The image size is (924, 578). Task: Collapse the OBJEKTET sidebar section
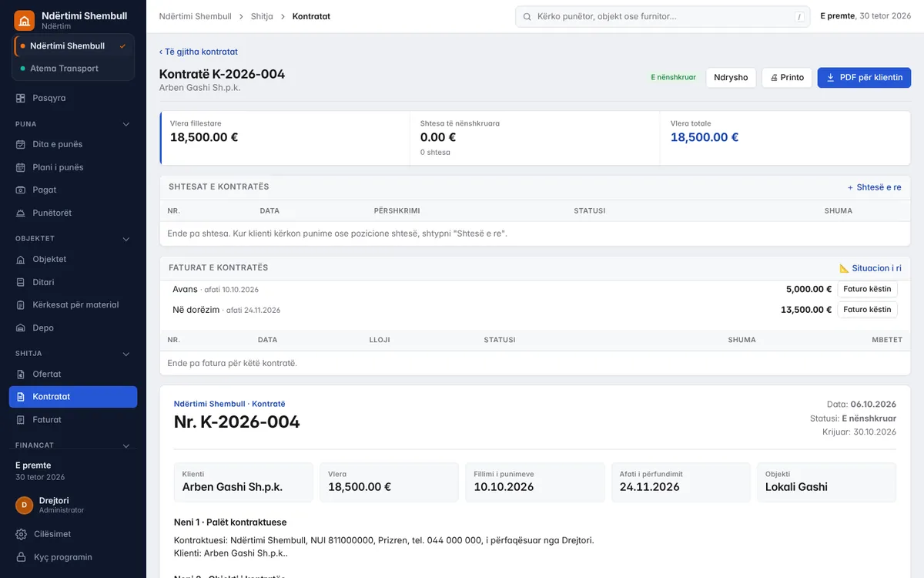(x=127, y=239)
